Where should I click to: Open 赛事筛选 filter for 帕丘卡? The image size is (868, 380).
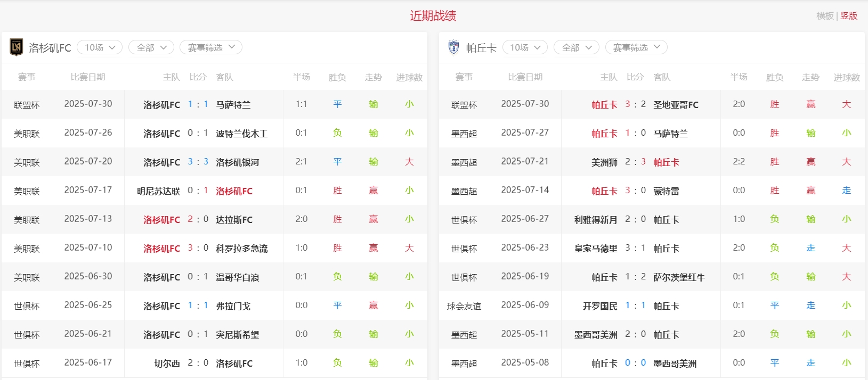(x=636, y=47)
